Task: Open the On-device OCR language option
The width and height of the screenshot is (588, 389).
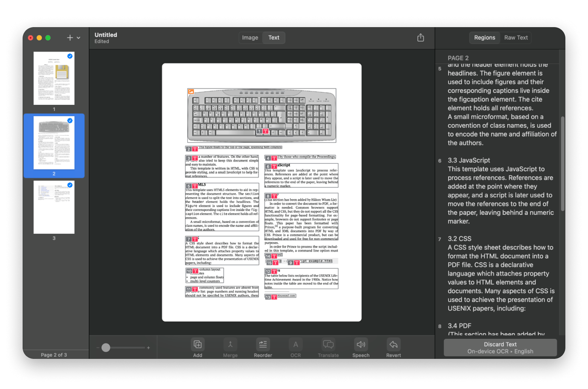Action: point(500,351)
